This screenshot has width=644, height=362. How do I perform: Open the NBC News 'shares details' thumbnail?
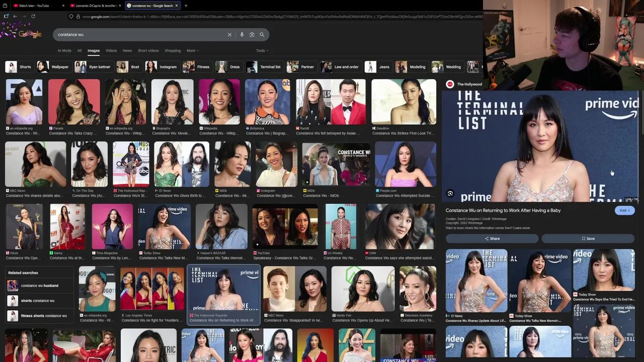pyautogui.click(x=35, y=164)
